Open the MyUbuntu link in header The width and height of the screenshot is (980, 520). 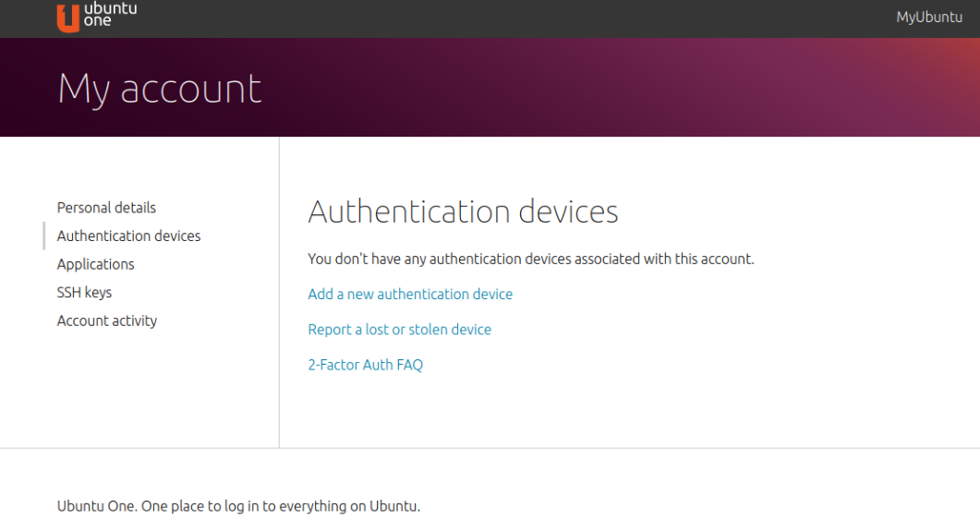[x=929, y=17]
